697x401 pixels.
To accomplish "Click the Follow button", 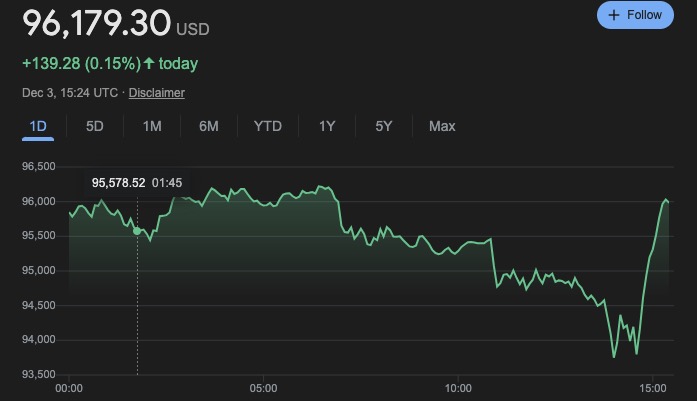I will tap(635, 15).
